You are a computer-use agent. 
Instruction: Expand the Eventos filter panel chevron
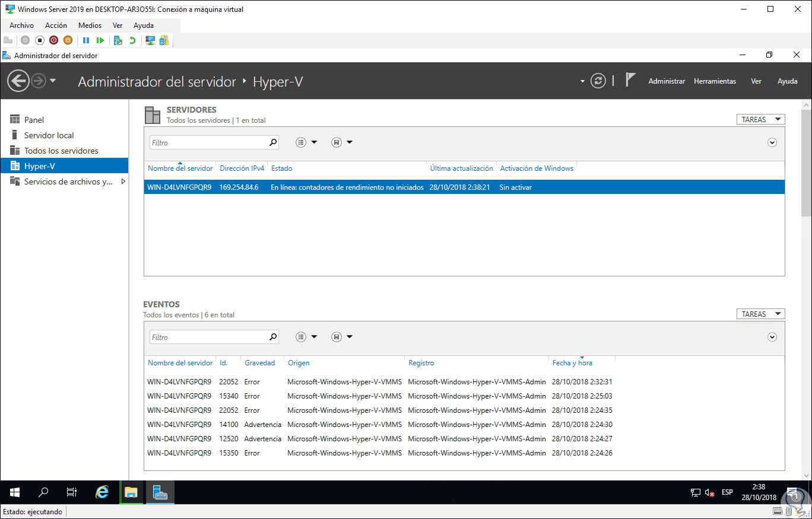(772, 337)
